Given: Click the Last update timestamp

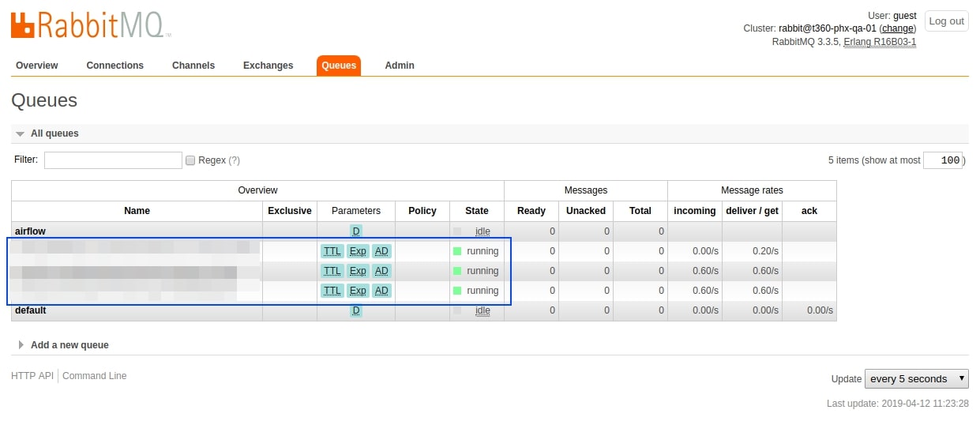Looking at the screenshot, I should click(x=898, y=403).
